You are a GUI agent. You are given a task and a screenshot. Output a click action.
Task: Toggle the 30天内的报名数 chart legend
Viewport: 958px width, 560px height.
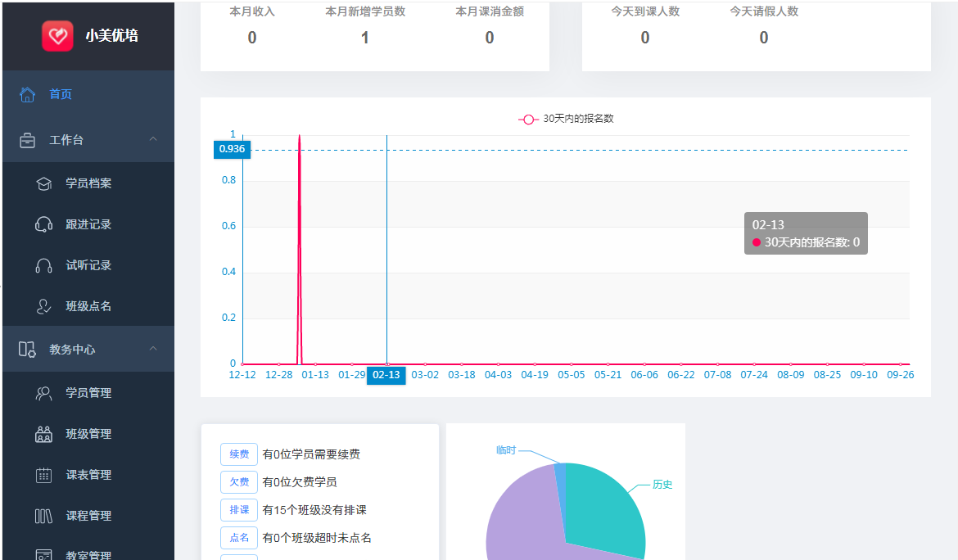point(566,119)
